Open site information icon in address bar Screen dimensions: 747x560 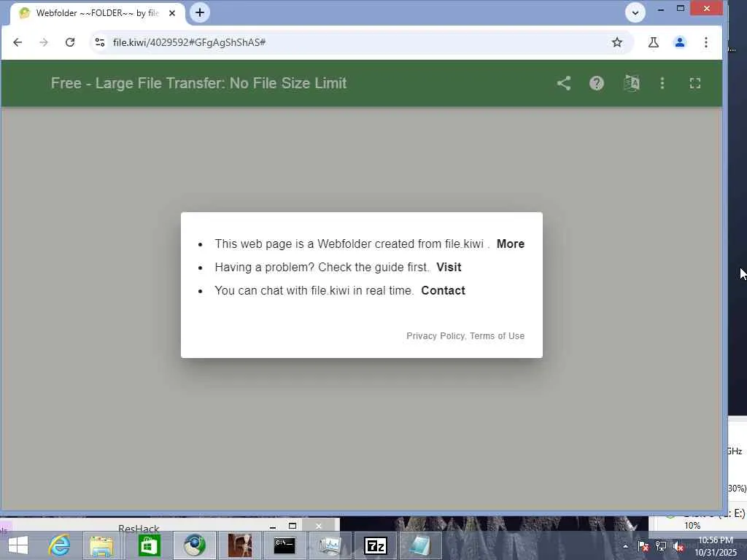point(99,42)
